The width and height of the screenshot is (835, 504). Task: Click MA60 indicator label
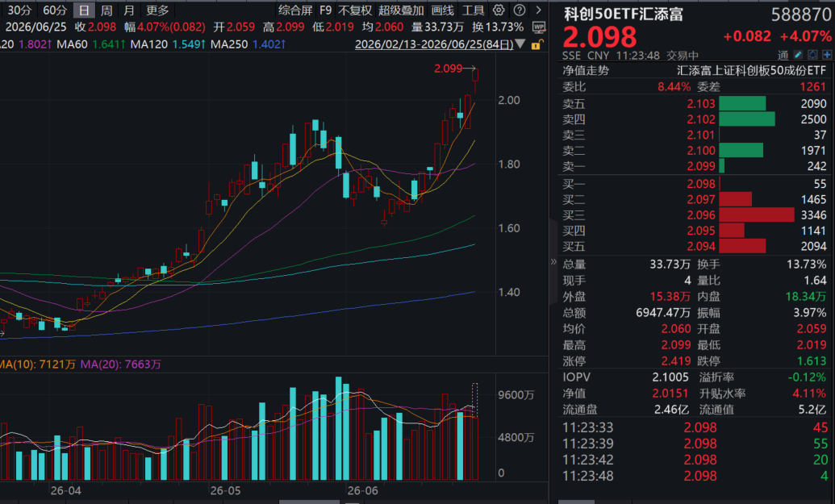click(x=72, y=44)
